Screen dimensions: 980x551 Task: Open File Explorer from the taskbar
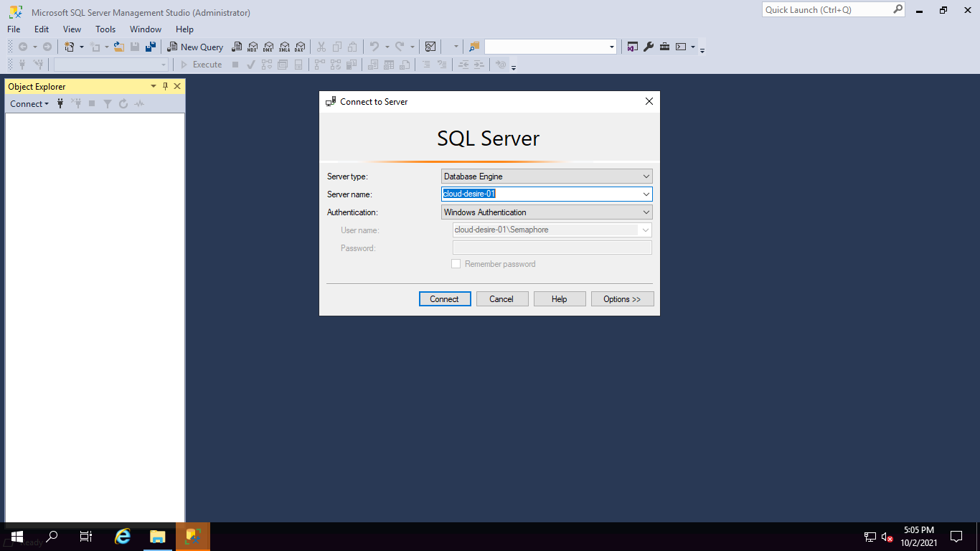click(158, 537)
